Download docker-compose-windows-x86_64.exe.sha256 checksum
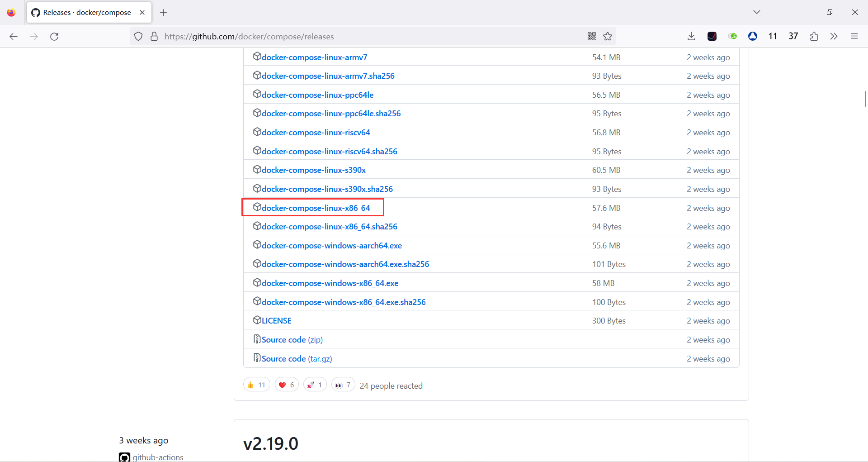 [x=344, y=302]
